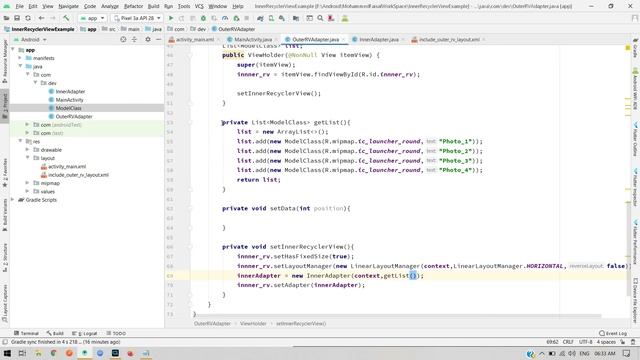
Task: Select MainActivity in project tree
Action: (x=69, y=100)
